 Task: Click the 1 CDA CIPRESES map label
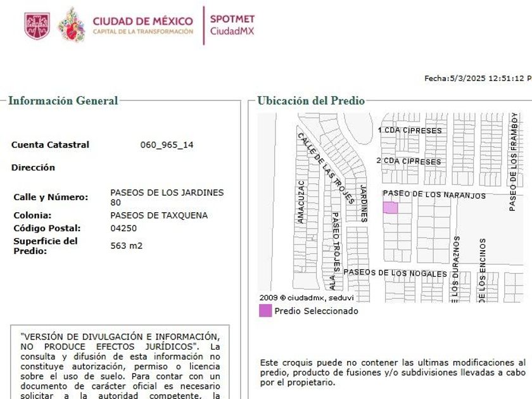pyautogui.click(x=410, y=130)
